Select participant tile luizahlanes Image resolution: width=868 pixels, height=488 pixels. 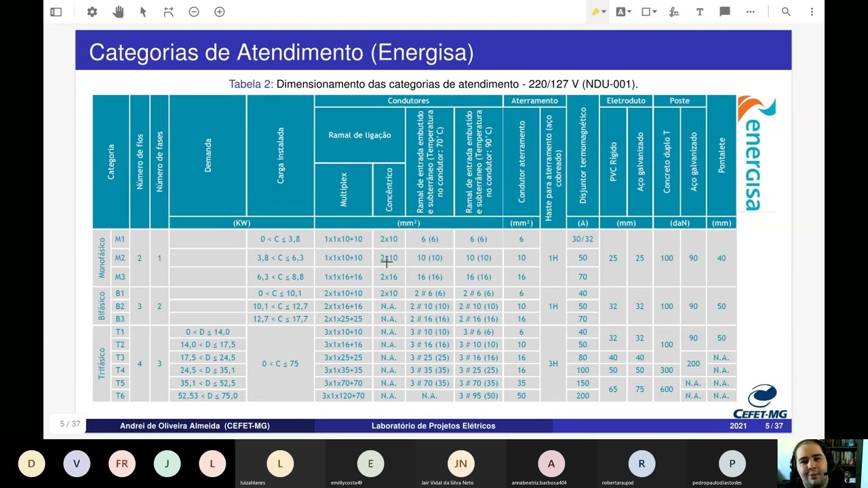click(280, 464)
